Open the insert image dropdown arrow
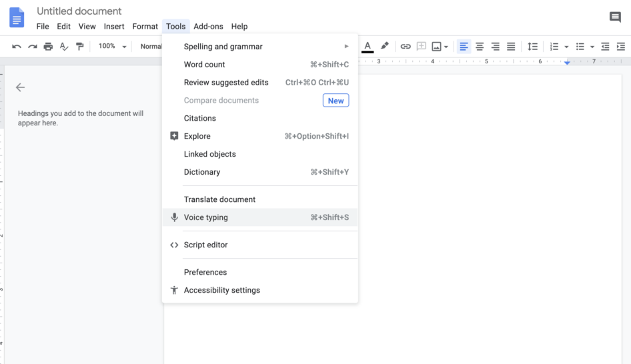This screenshot has width=631, height=364. tap(446, 47)
